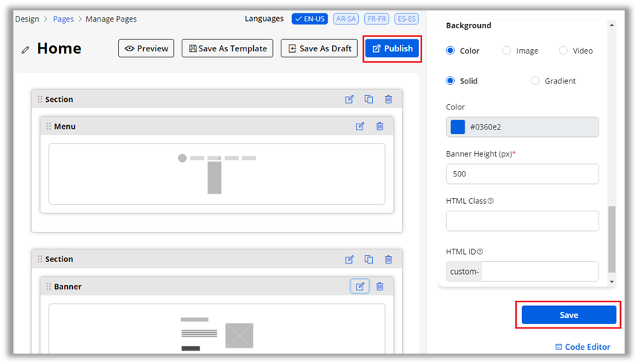Open the blue color swatch picker

pyautogui.click(x=458, y=127)
